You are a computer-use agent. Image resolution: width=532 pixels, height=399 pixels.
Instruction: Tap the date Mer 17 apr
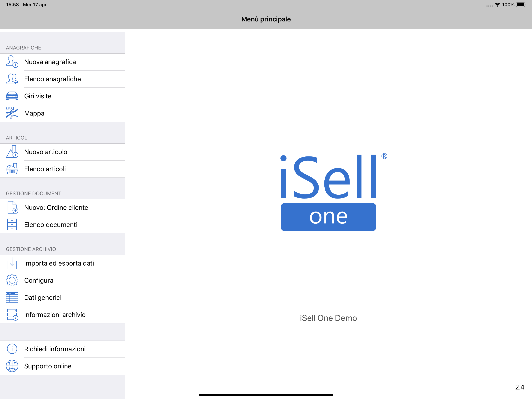pyautogui.click(x=35, y=4)
